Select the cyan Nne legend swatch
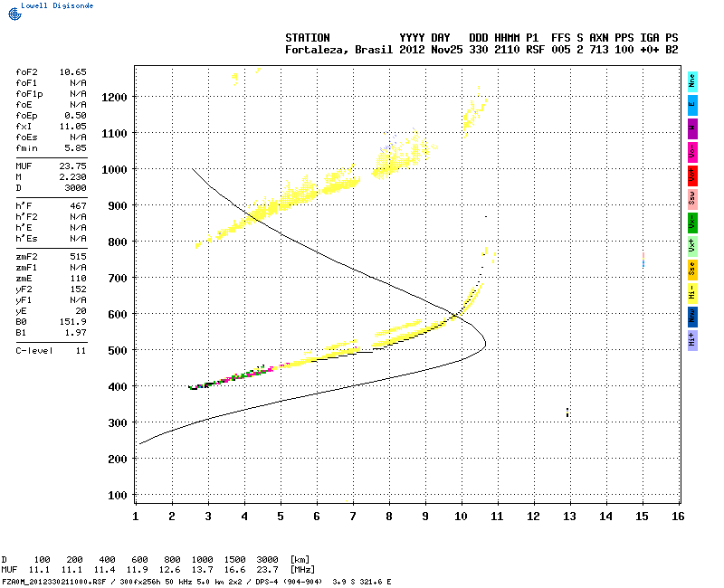 pos(692,82)
